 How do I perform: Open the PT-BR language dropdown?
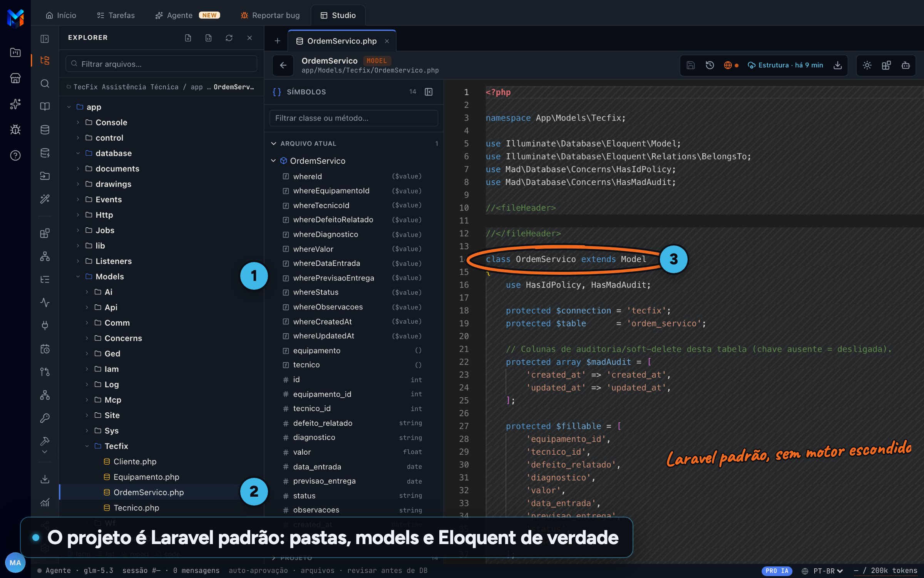click(822, 571)
